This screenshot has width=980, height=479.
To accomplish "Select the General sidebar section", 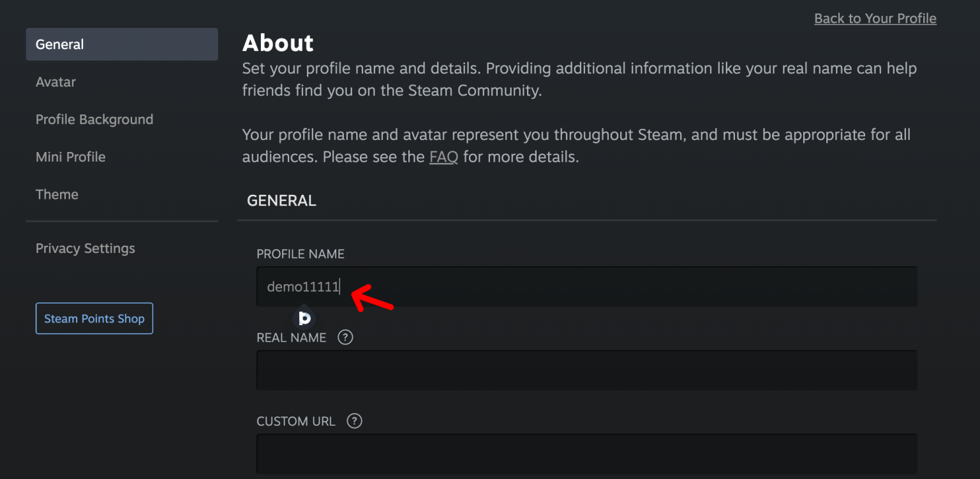I will pyautogui.click(x=59, y=44).
